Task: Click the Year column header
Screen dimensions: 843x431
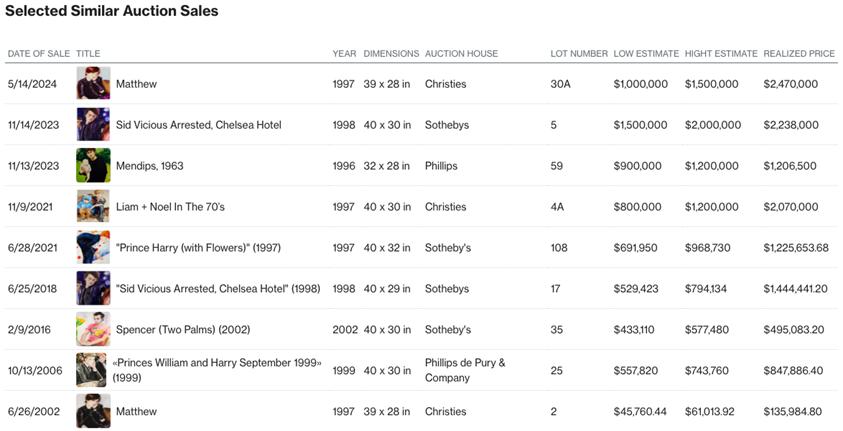Action: [x=343, y=54]
